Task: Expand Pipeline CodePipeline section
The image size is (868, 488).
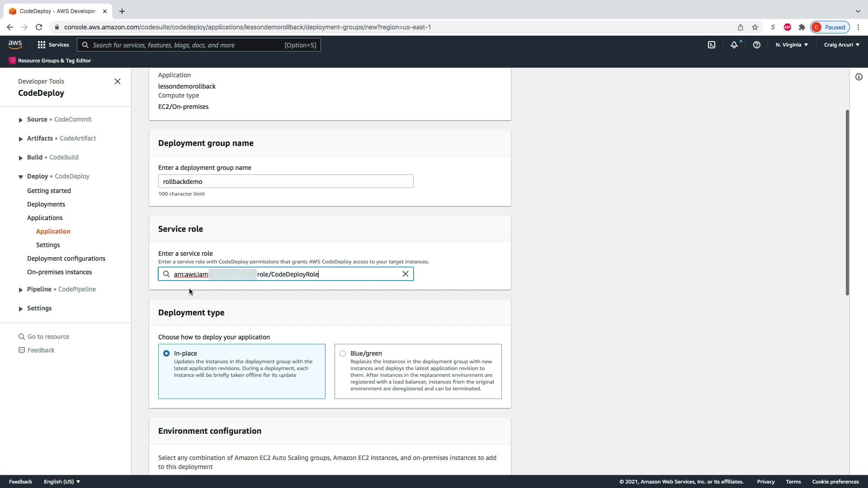Action: pos(20,290)
